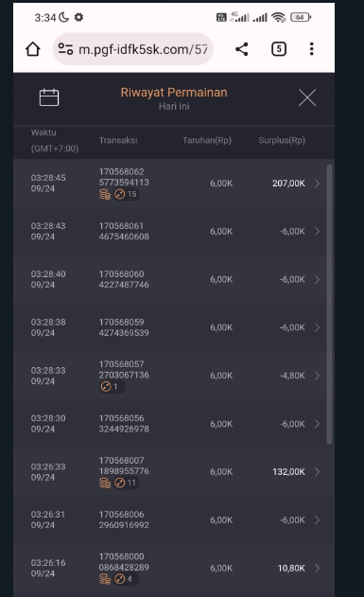Tap the free spin badge showing 11
364x597 pixels.
(126, 483)
